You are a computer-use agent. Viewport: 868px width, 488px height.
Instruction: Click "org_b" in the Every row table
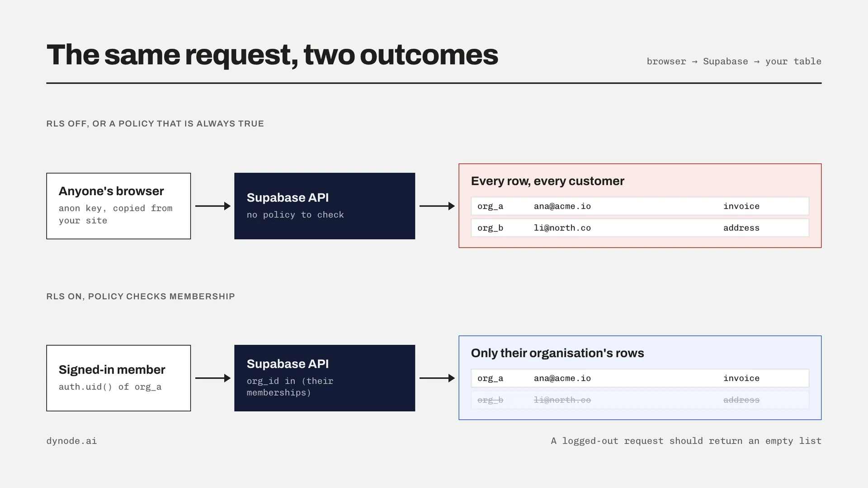pyautogui.click(x=490, y=228)
